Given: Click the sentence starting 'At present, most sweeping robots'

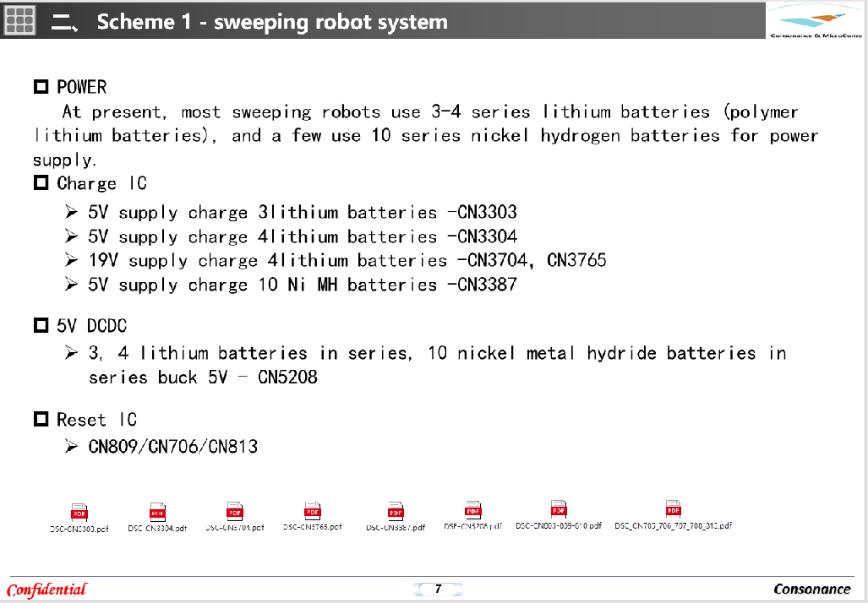Looking at the screenshot, I should [425, 136].
